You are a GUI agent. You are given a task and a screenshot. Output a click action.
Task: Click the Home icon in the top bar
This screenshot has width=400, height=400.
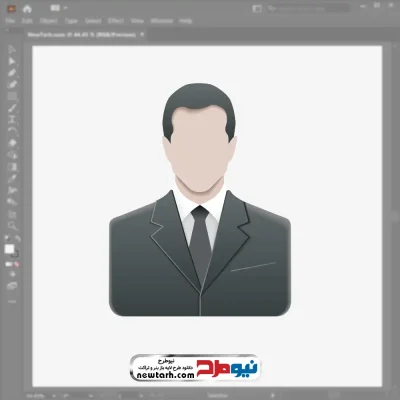[27, 9]
